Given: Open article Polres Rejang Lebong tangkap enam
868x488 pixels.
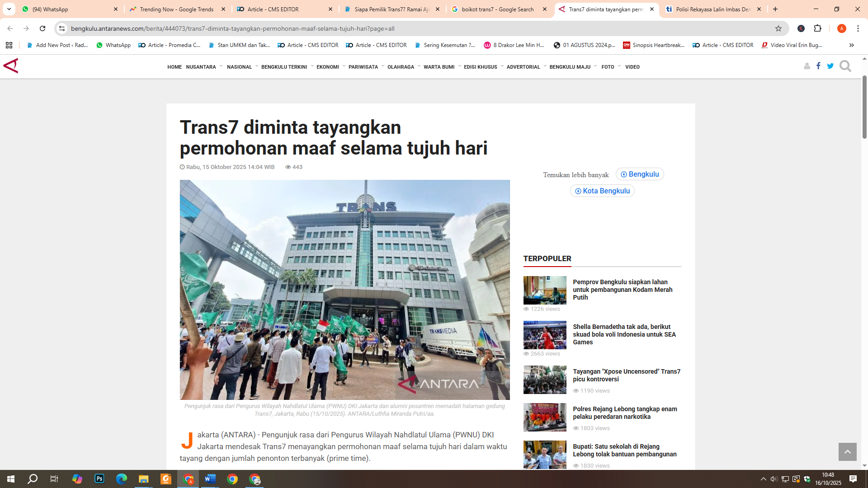Looking at the screenshot, I should click(625, 413).
